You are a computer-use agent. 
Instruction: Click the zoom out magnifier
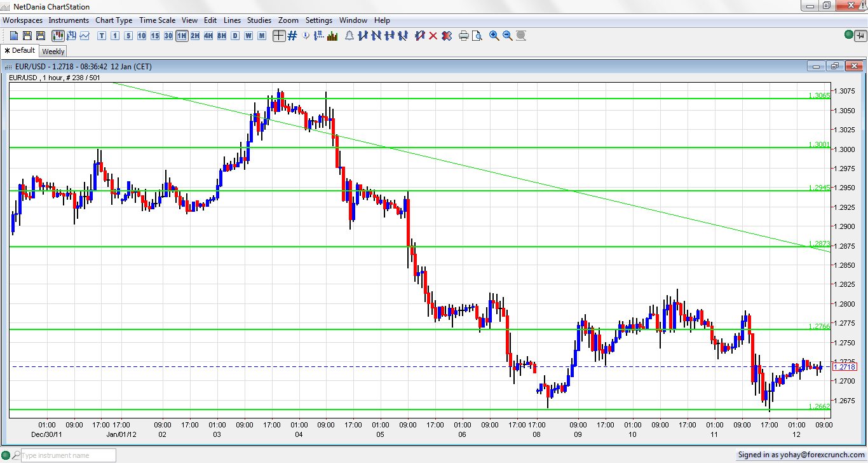507,36
